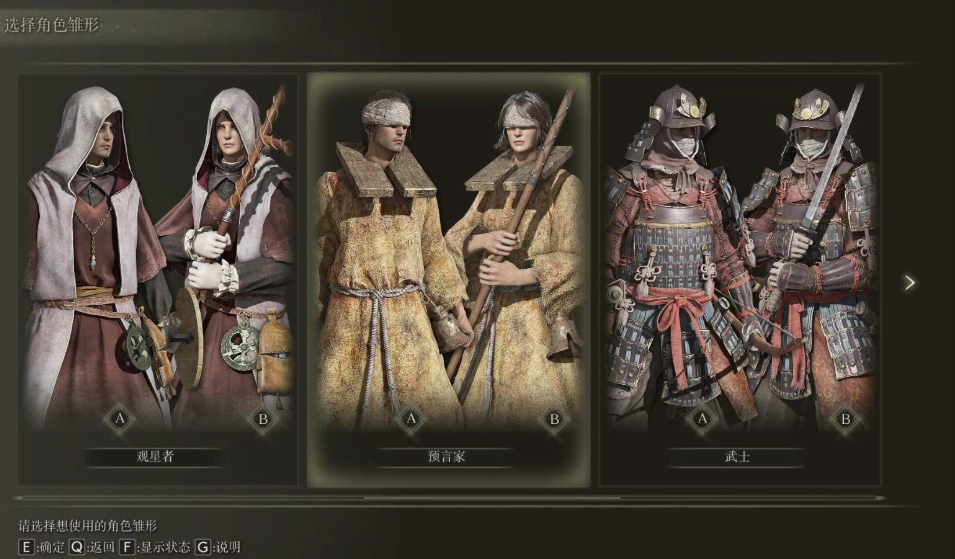Select the 武士 class name label
Screen dimensions: 955x559
[737, 457]
